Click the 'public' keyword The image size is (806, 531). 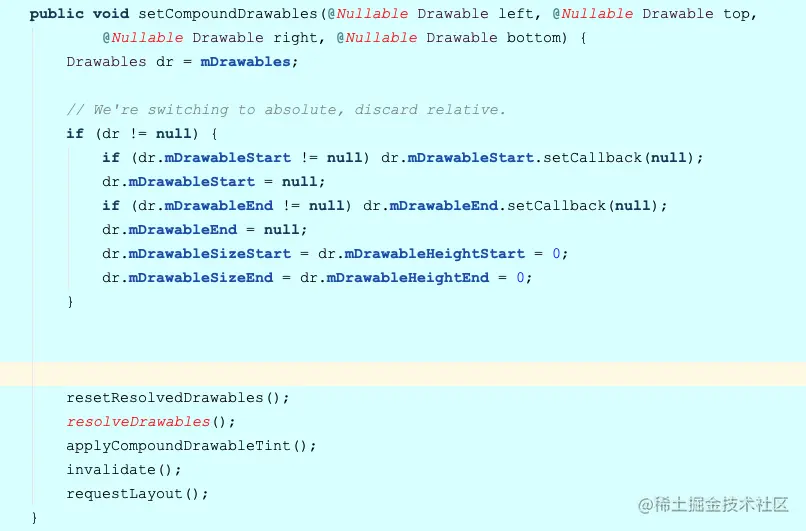pyautogui.click(x=57, y=14)
